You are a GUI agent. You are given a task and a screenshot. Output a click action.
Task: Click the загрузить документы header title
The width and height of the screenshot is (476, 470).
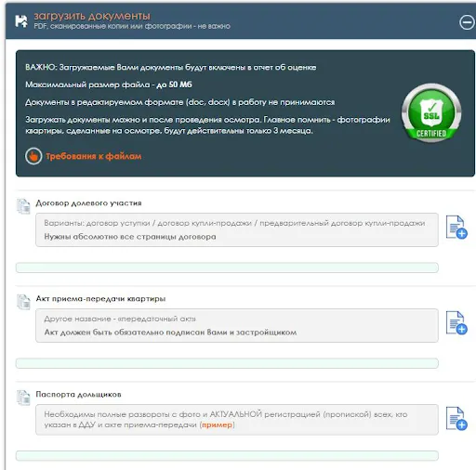(92, 16)
